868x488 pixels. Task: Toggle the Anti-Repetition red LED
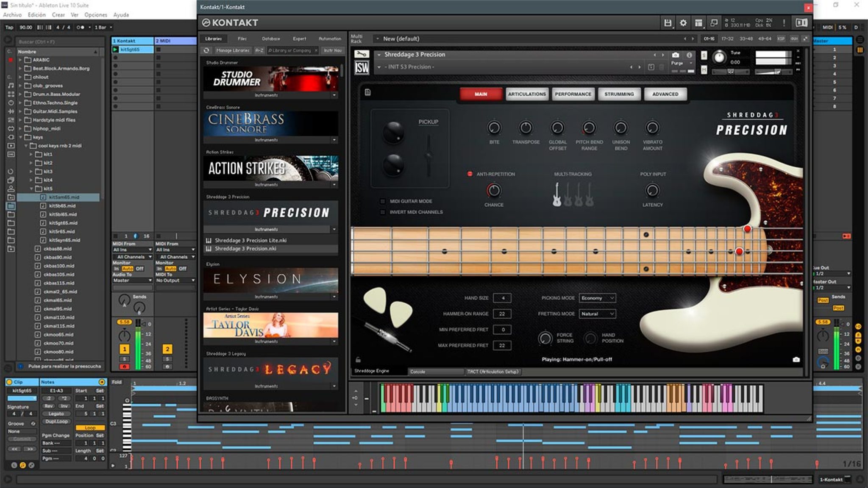[470, 174]
